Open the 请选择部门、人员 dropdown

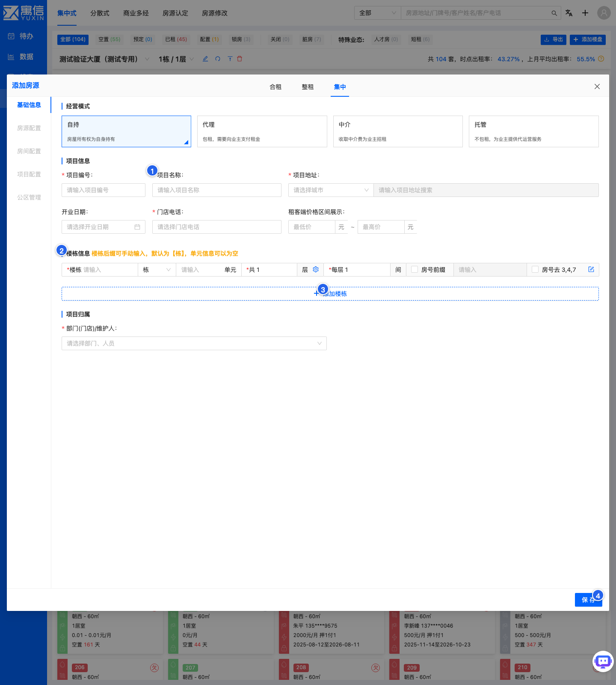194,343
